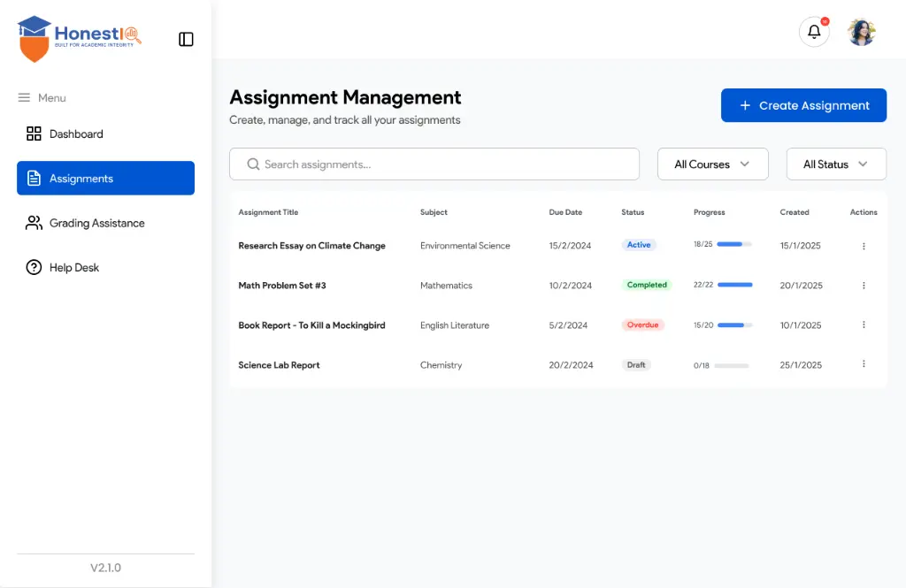Select Grading Assistance in the sidebar
906x588 pixels.
tap(96, 224)
